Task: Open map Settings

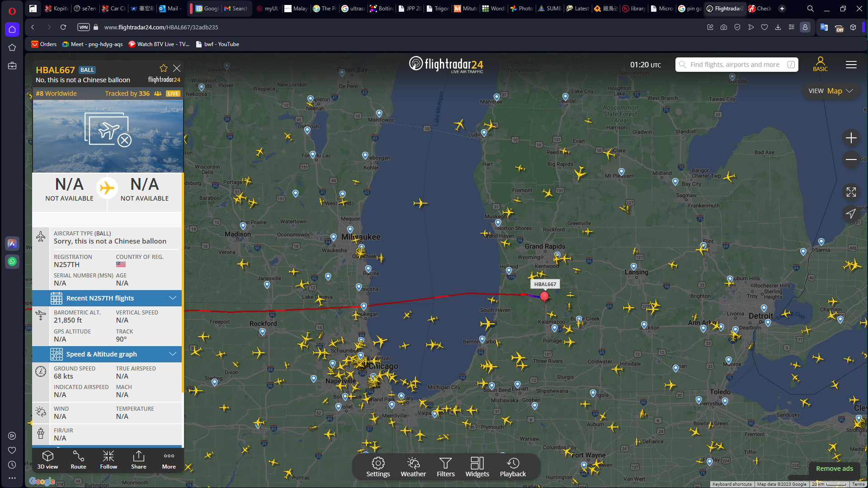Action: pyautogui.click(x=378, y=467)
